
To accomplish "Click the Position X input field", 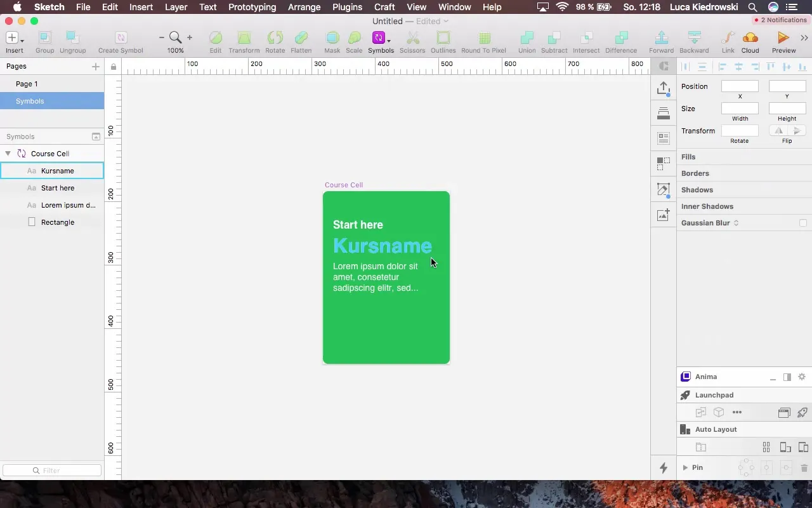I will click(740, 86).
